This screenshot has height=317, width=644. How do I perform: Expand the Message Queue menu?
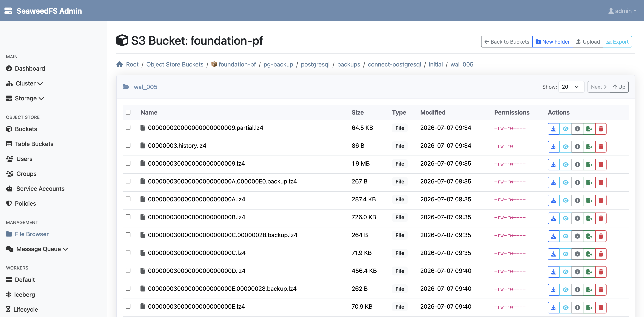click(x=37, y=249)
